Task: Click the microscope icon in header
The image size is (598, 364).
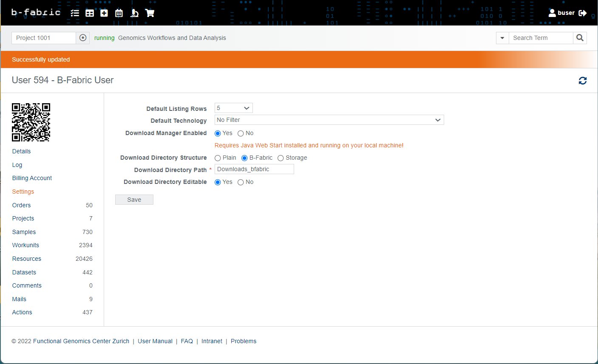Action: click(134, 13)
